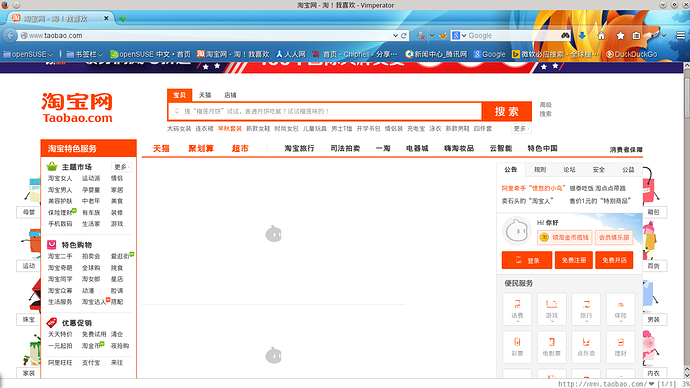
Task: Reload the page using the refresh icon
Action: 404,36
